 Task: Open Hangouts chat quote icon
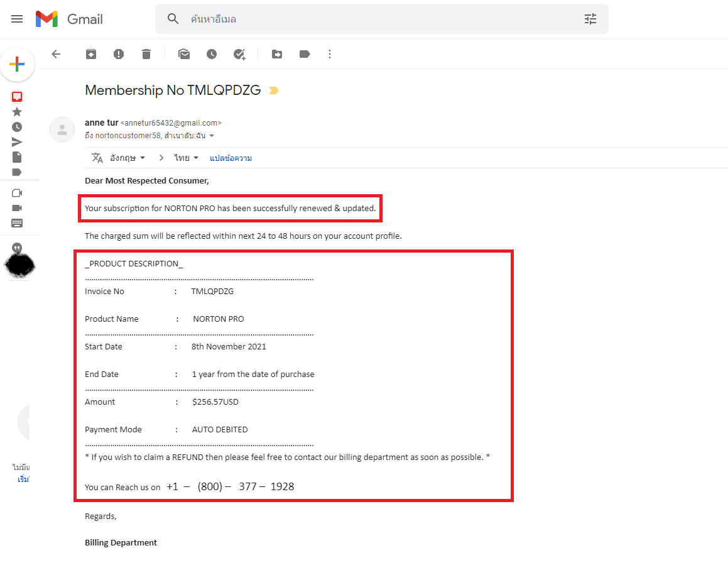click(x=17, y=248)
